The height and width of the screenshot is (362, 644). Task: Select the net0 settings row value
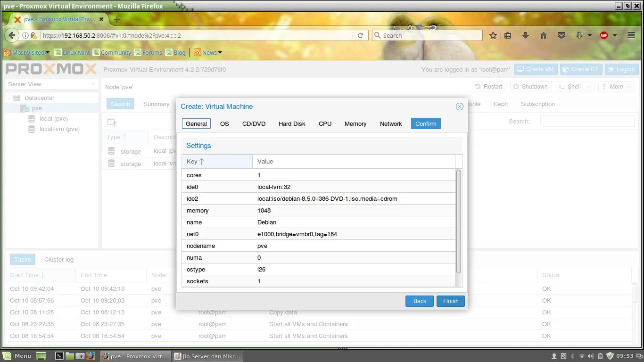(297, 234)
